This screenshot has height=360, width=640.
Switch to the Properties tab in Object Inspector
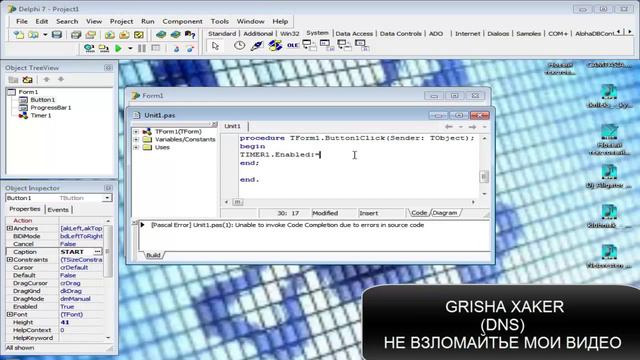(24, 209)
